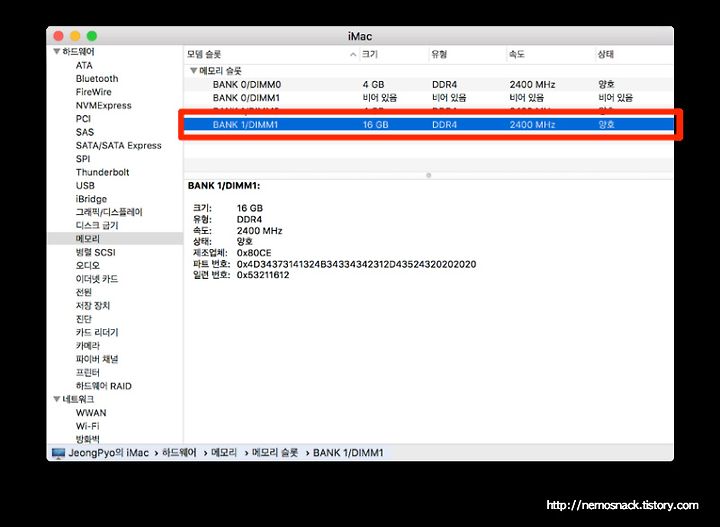Open 이더넷 카드 entry
The image size is (720, 527).
coord(97,279)
